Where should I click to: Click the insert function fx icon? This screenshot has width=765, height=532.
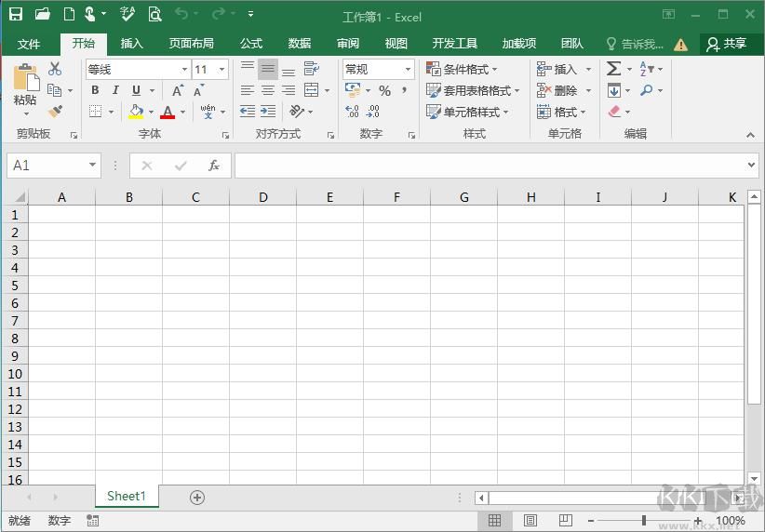tap(214, 166)
